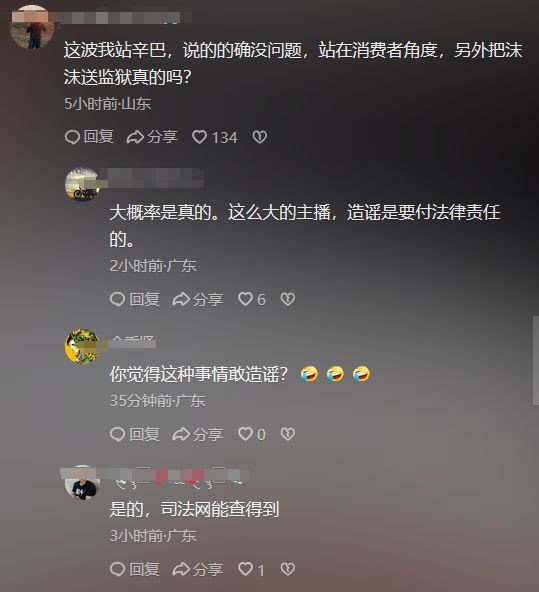Like the comment with 134 likes

tap(215, 137)
